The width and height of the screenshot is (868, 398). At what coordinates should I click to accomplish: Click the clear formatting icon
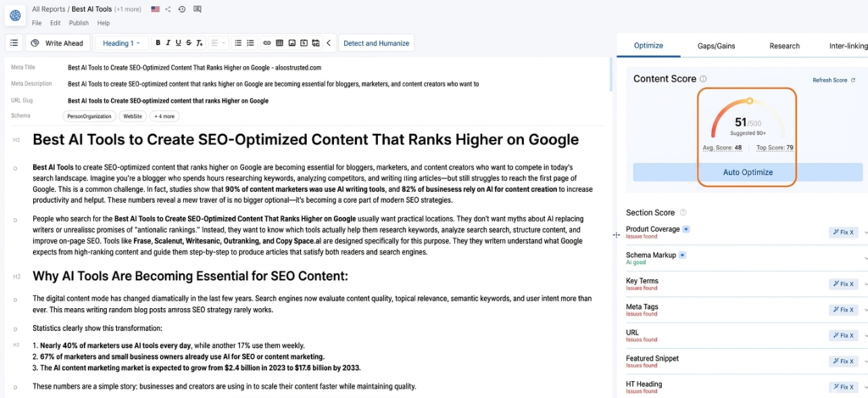pyautogui.click(x=200, y=42)
